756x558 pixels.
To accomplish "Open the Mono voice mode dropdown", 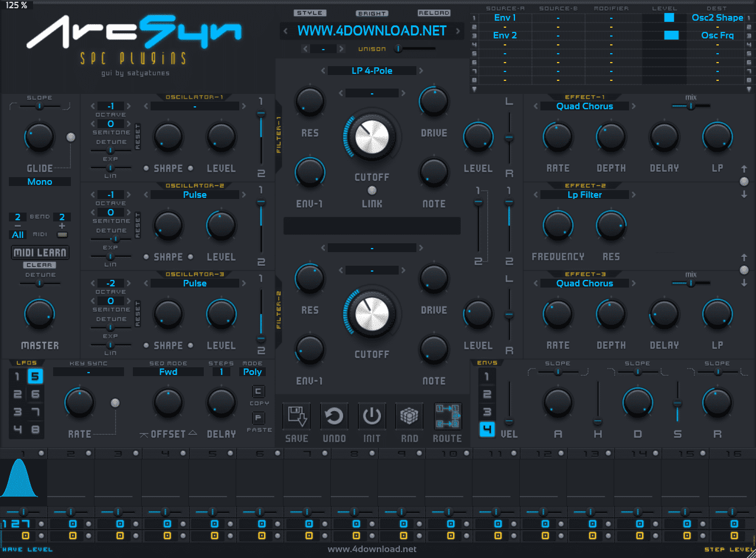I will coord(40,182).
